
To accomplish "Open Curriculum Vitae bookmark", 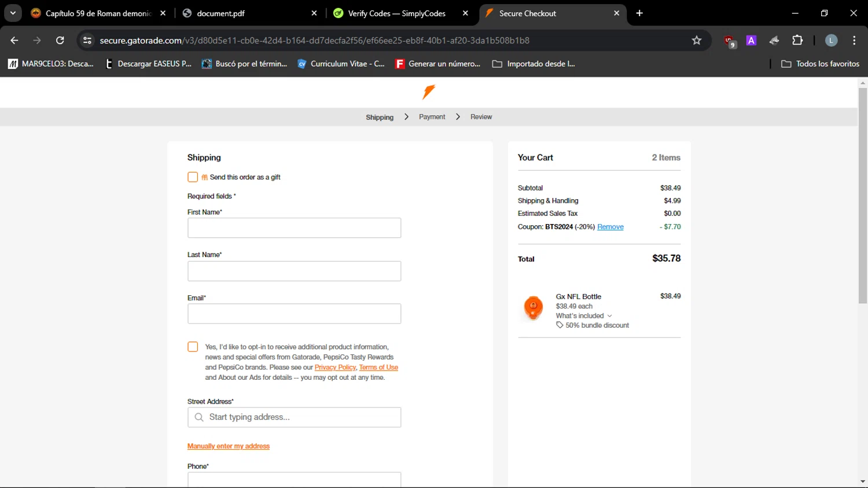I will pyautogui.click(x=341, y=64).
